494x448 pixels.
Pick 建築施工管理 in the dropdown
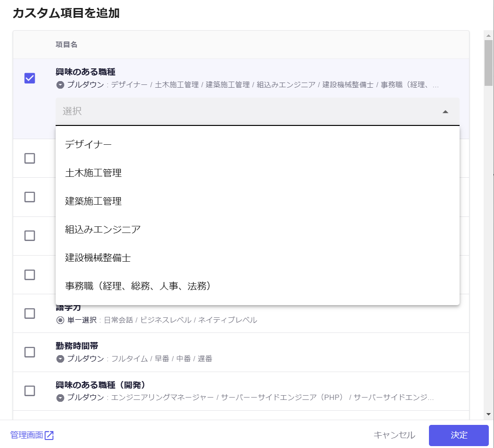(93, 201)
